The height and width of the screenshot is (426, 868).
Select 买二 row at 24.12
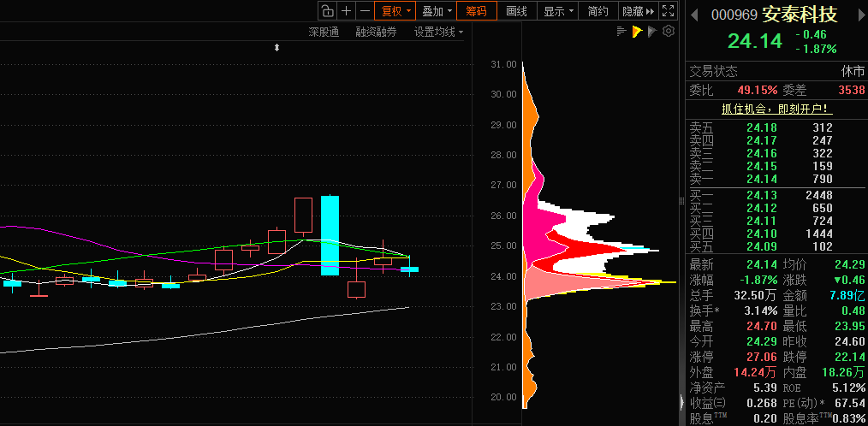(x=776, y=208)
